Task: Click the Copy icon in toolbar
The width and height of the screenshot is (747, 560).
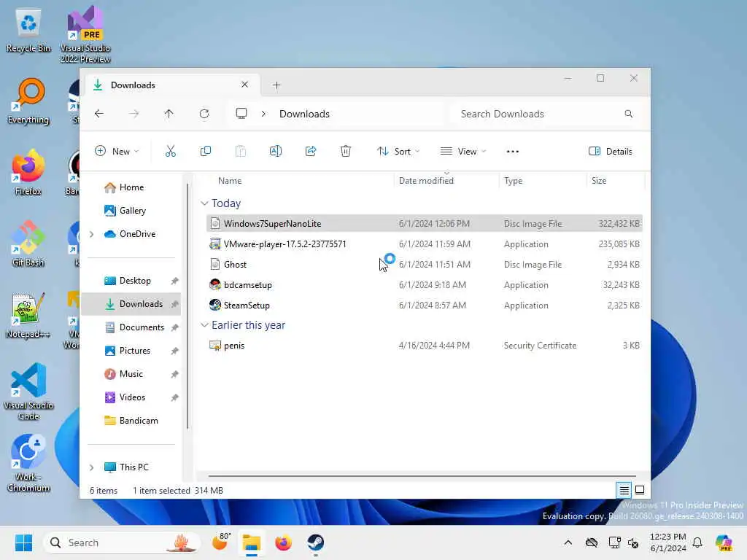Action: (205, 152)
